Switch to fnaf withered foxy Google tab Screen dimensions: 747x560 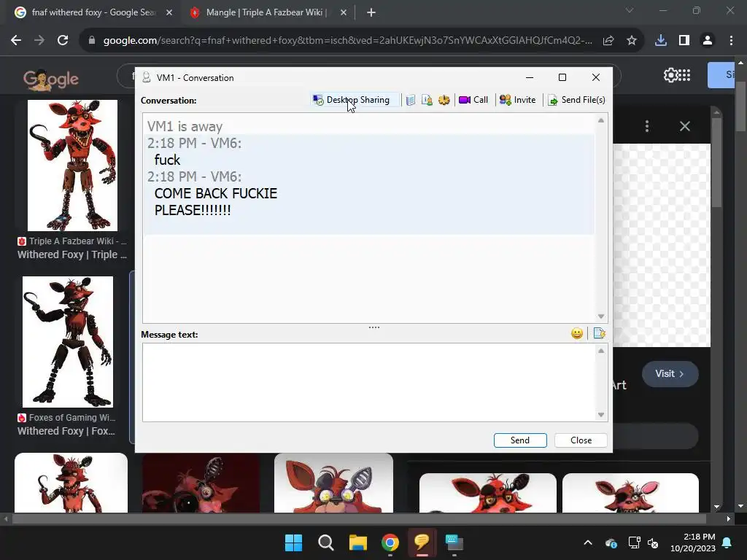[x=93, y=12]
